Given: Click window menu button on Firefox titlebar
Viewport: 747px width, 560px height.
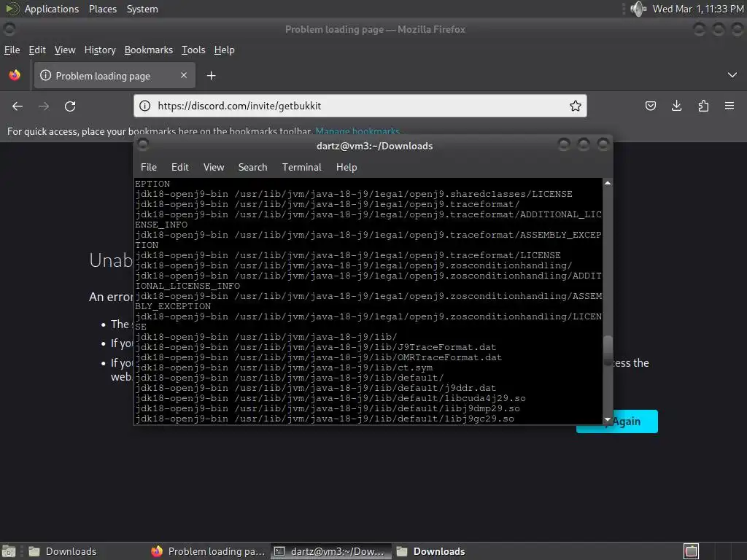Looking at the screenshot, I should 9,29.
